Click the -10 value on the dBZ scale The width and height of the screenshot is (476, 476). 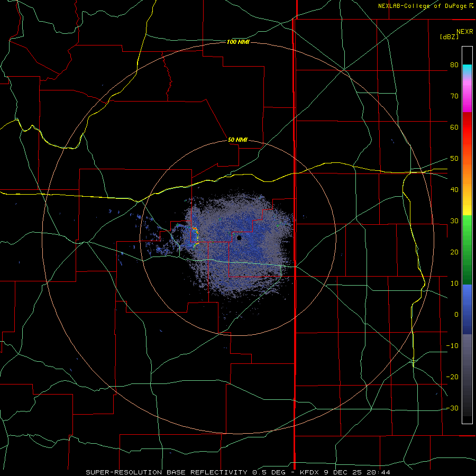[x=452, y=346]
